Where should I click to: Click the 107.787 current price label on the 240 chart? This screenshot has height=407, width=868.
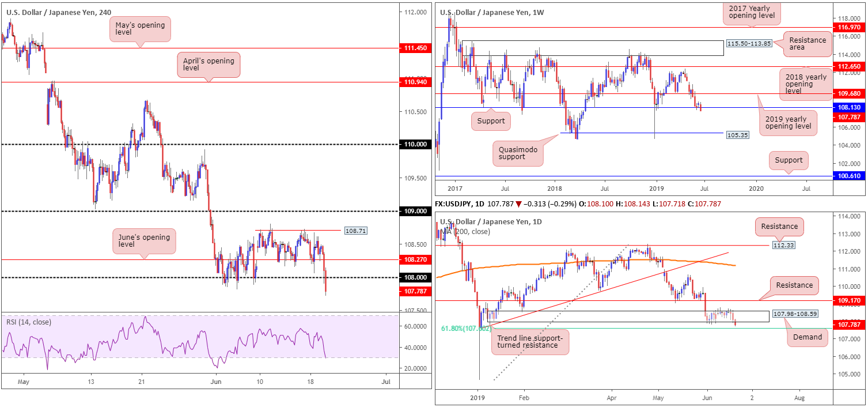415,291
